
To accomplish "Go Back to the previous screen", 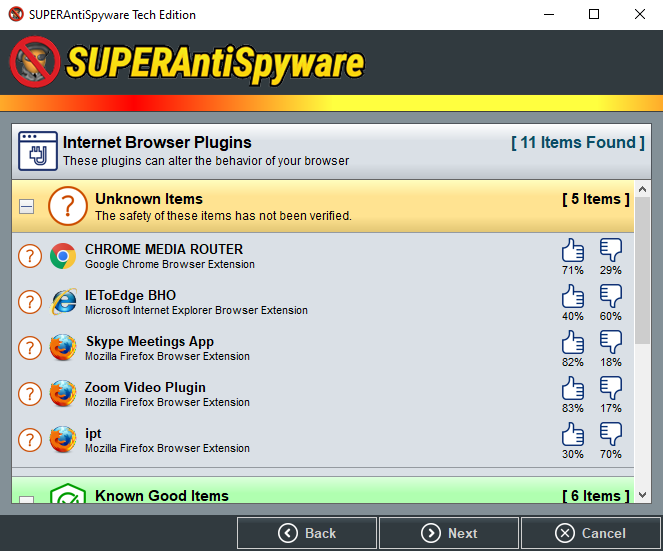I will click(x=307, y=533).
